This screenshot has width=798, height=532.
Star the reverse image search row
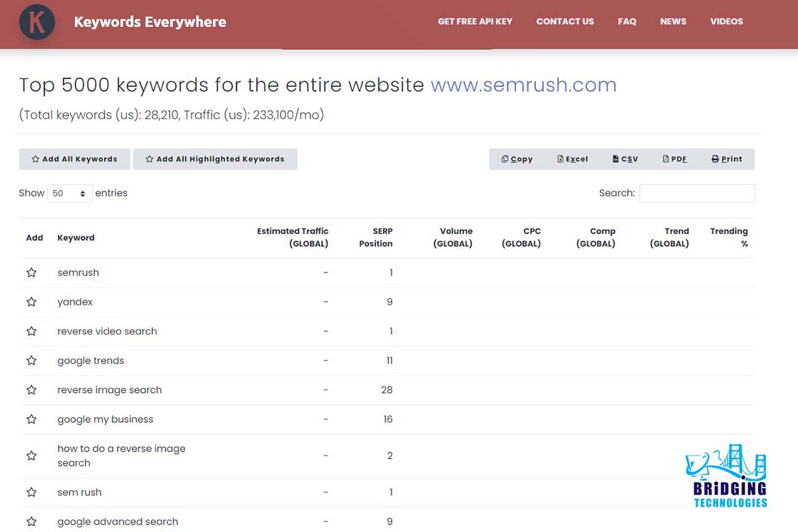tap(31, 390)
